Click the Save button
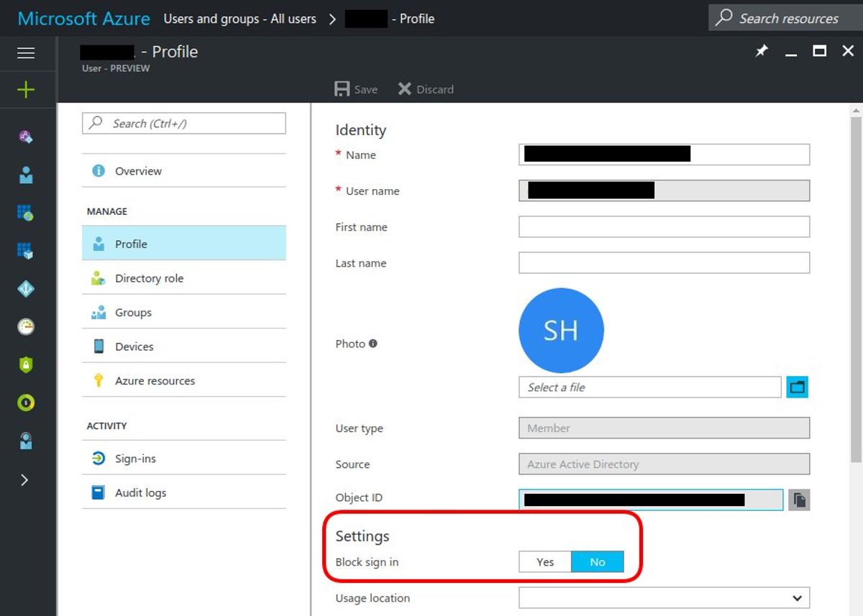The width and height of the screenshot is (863, 616). pos(357,89)
